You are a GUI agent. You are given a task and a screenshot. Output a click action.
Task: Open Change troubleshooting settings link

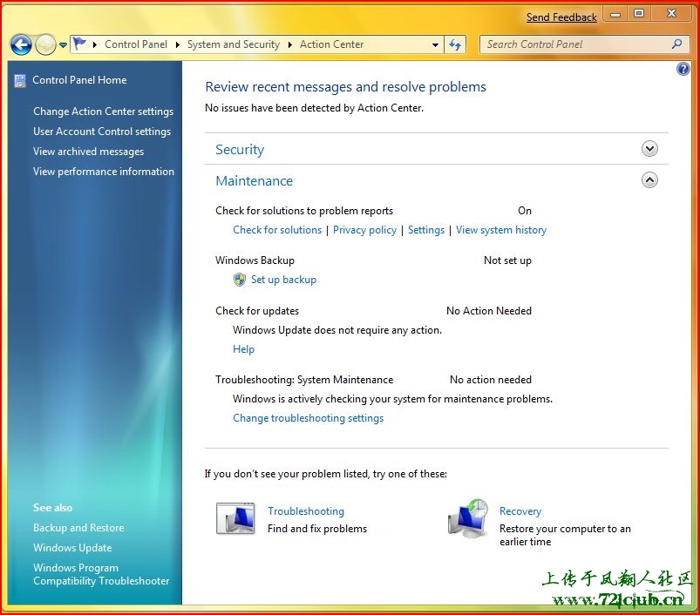308,418
